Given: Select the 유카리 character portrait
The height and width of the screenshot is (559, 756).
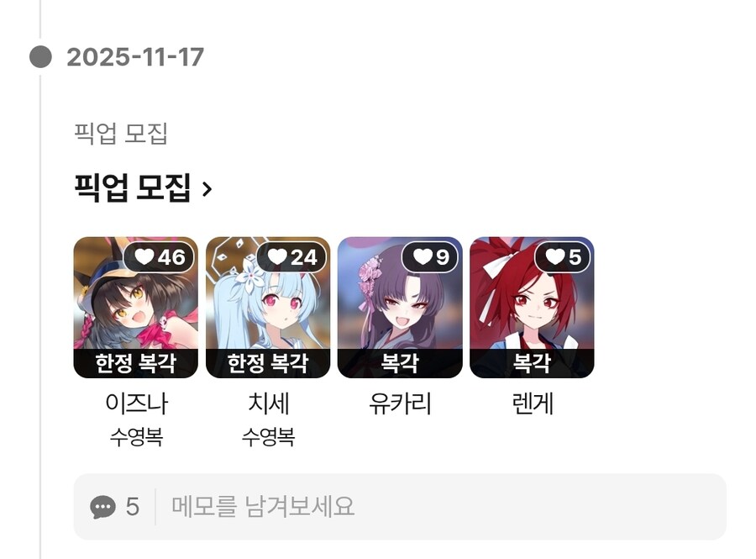Looking at the screenshot, I should pyautogui.click(x=400, y=307).
